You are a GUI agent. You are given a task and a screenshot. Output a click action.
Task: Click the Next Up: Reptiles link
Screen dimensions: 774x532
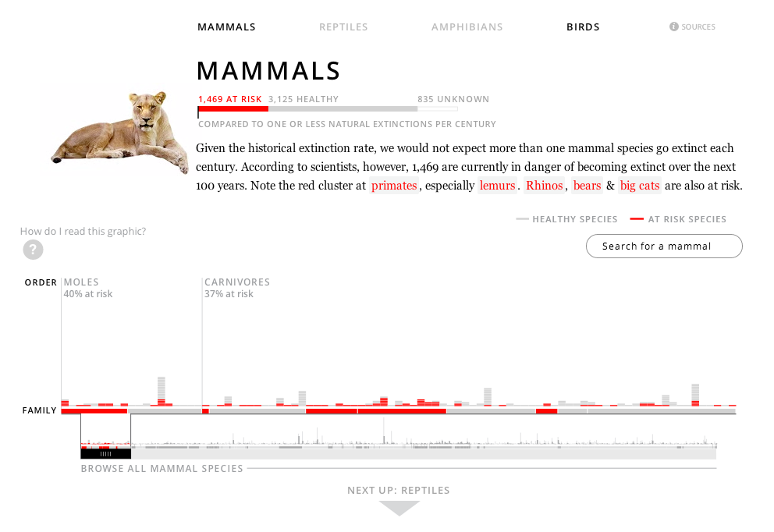click(399, 491)
